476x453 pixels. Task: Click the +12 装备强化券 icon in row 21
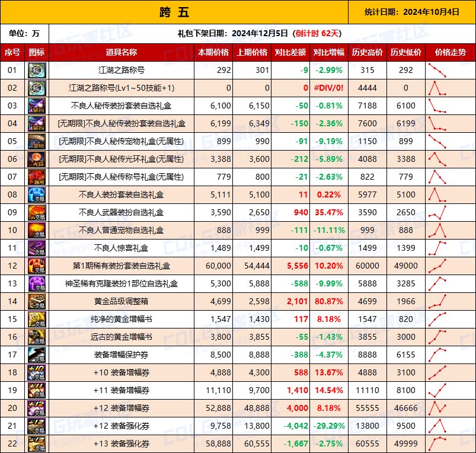37,426
